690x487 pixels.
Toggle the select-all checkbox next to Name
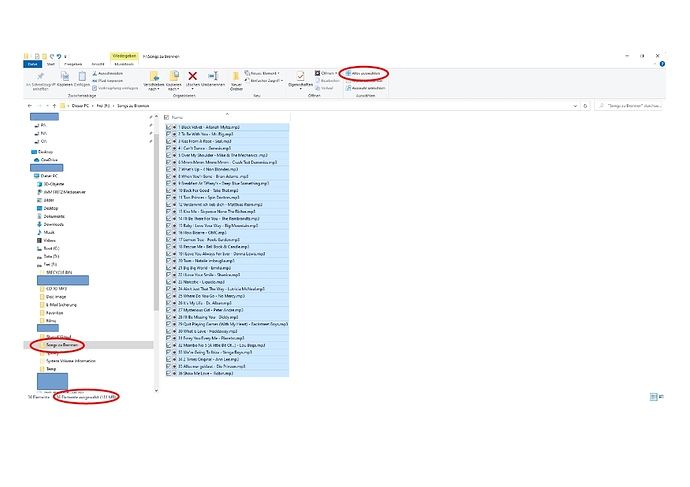[166, 117]
